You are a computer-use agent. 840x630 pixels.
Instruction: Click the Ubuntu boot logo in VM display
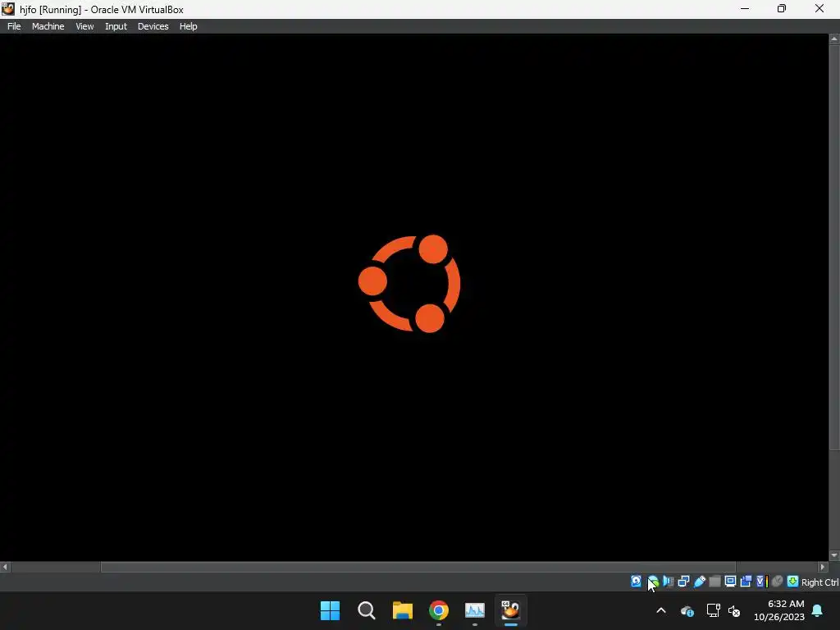click(x=409, y=283)
